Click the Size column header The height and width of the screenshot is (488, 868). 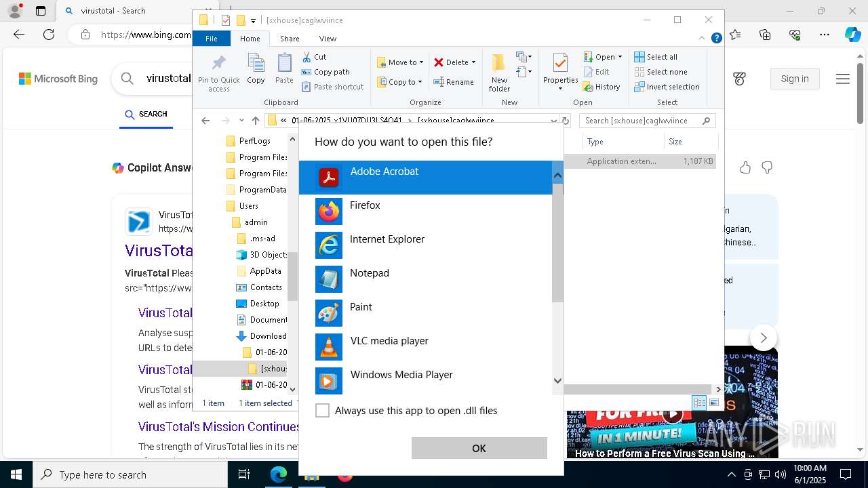click(690, 142)
